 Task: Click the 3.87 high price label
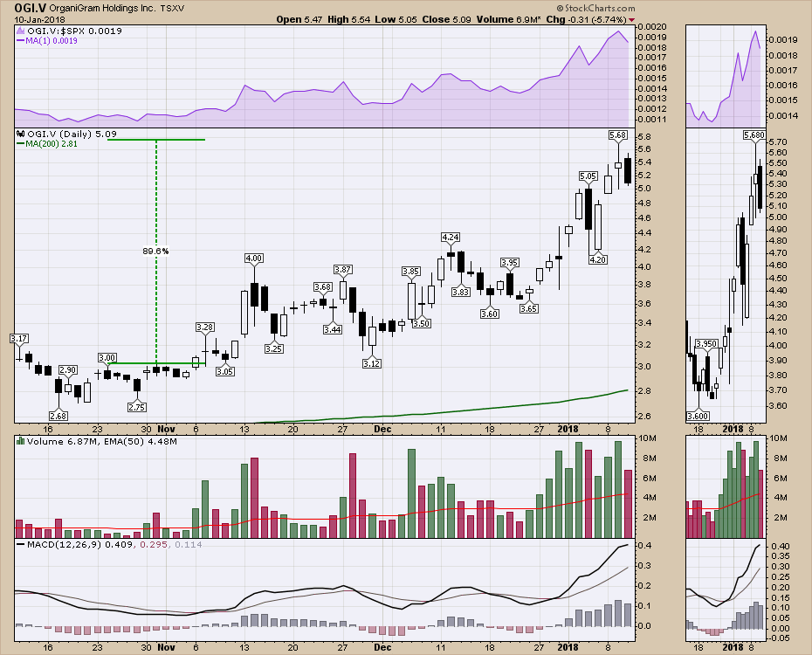tap(343, 270)
